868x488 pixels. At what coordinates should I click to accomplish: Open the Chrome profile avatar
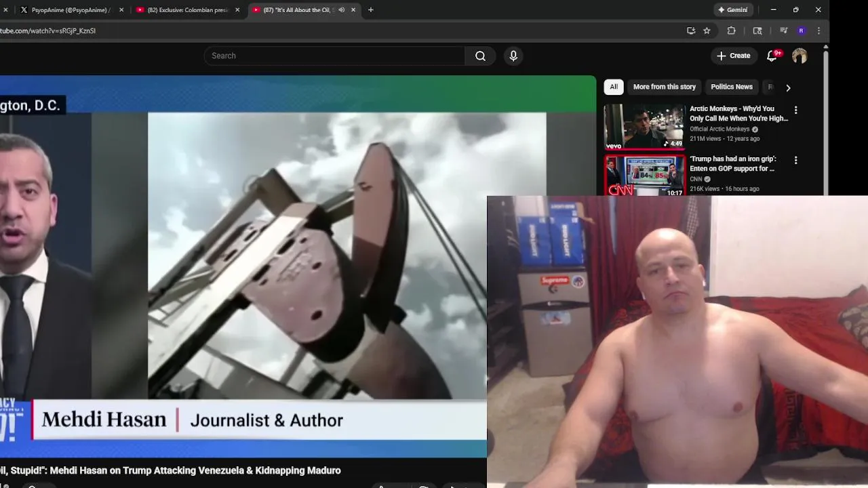(801, 30)
